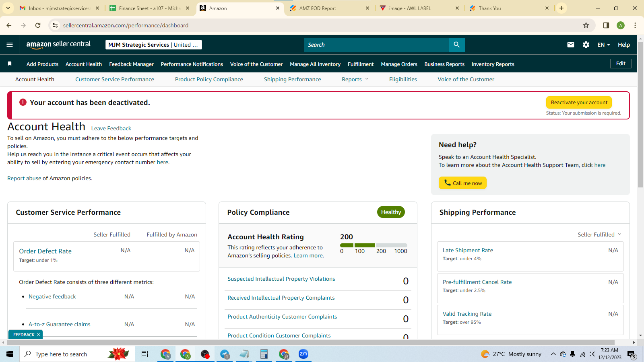Click the Leave Feedback link
644x362 pixels.
point(111,128)
